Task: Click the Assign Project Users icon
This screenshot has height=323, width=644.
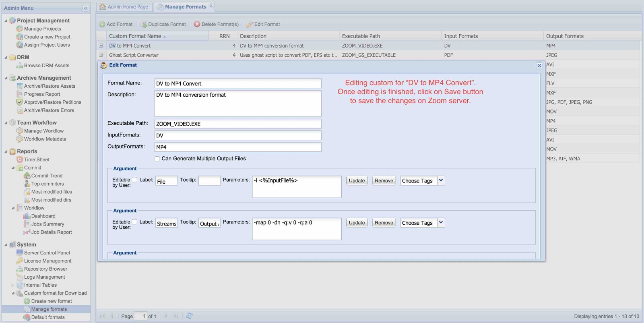Action: click(19, 45)
